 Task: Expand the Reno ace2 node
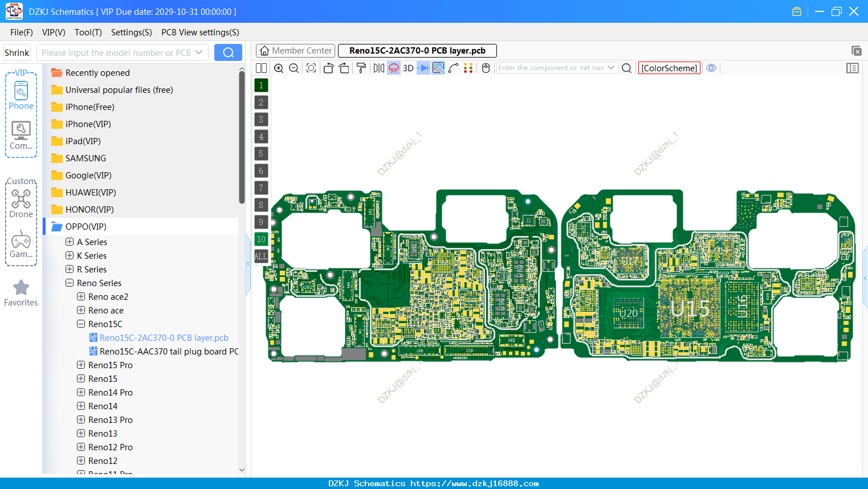point(81,296)
